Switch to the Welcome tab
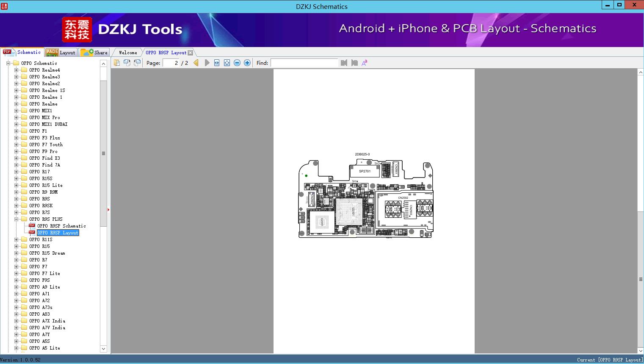The height and width of the screenshot is (364, 644). (128, 53)
